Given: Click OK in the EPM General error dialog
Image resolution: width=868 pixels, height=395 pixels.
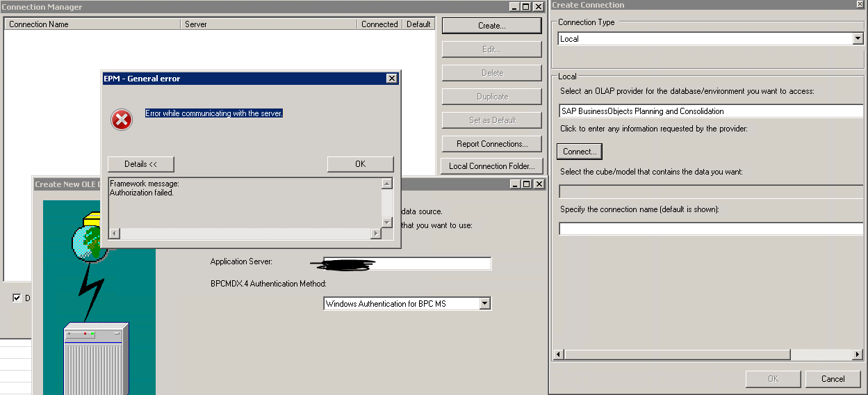Looking at the screenshot, I should tap(360, 164).
